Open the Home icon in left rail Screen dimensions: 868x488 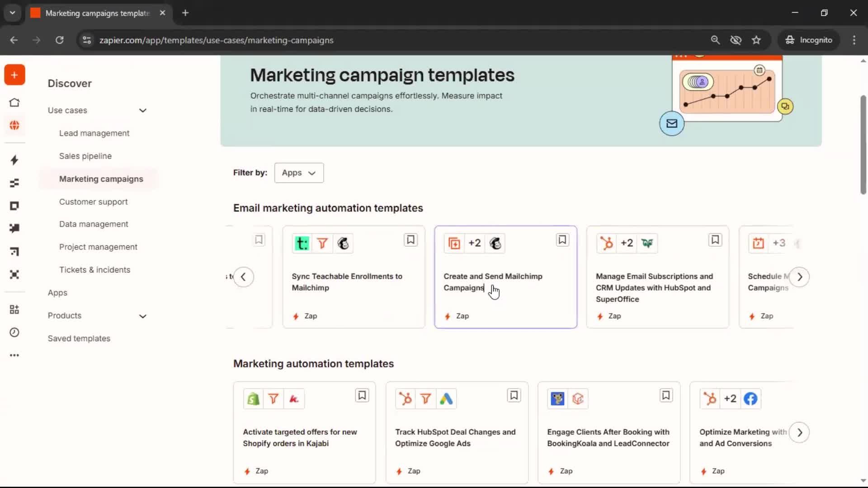point(14,103)
